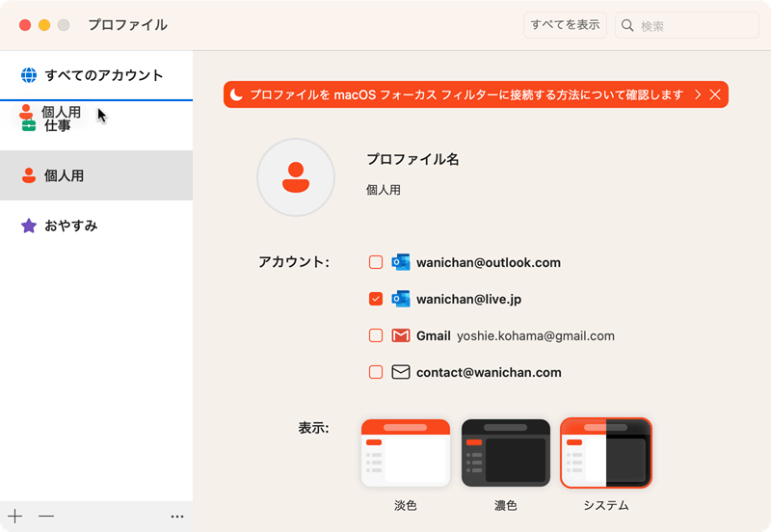The image size is (771, 532).
Task: Open the focus filter banner chevron arrow
Action: pos(698,94)
